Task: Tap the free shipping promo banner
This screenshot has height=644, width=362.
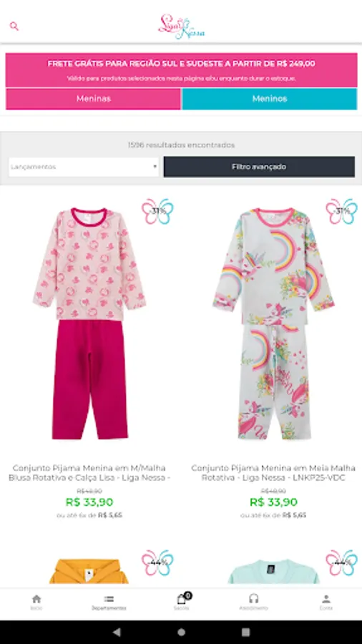Action: 181,70
